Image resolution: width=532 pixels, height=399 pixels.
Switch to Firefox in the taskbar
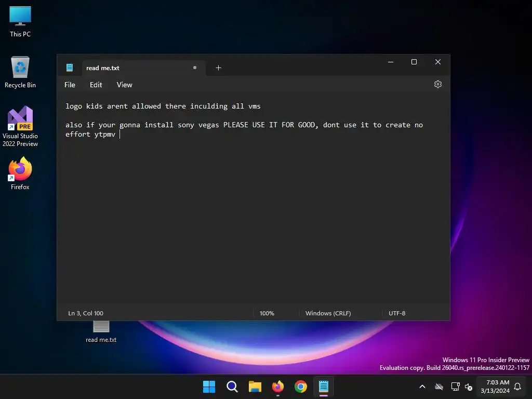(278, 387)
